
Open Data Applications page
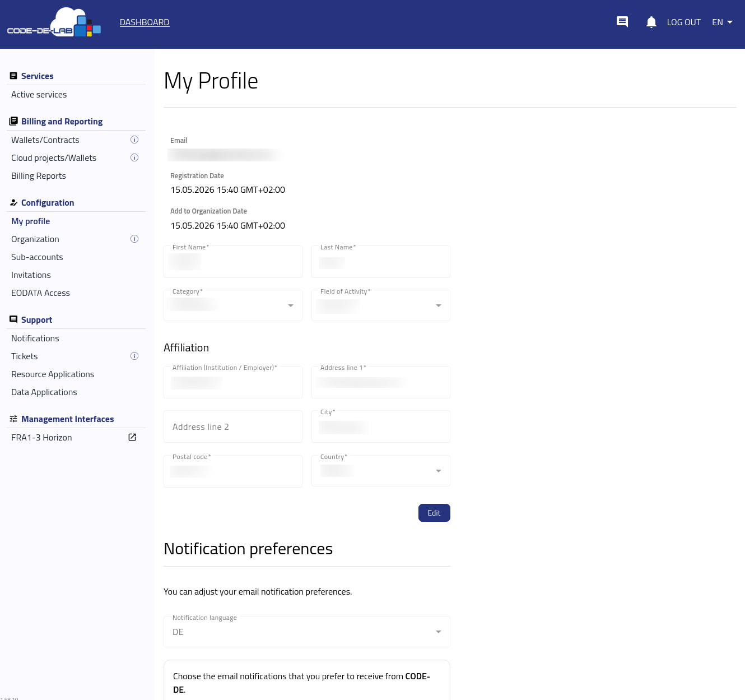pyautogui.click(x=44, y=392)
